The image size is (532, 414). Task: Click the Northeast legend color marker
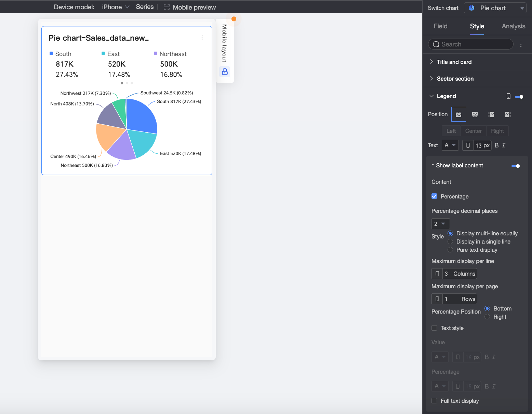tap(156, 53)
